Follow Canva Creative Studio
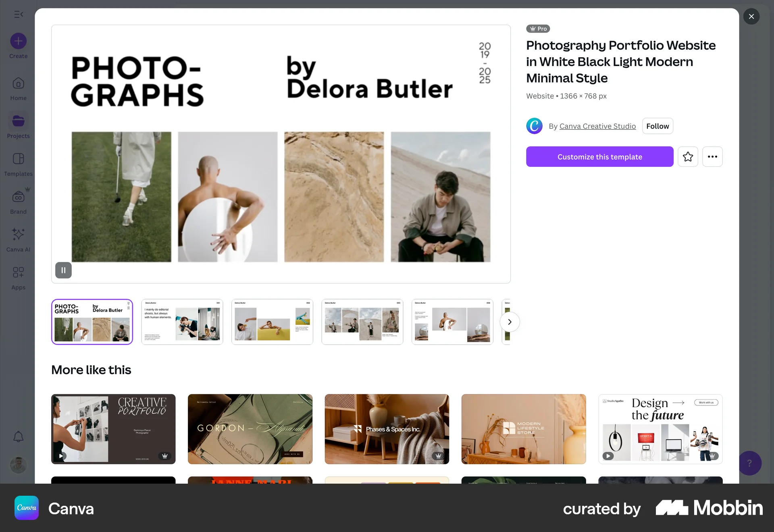 coord(657,126)
